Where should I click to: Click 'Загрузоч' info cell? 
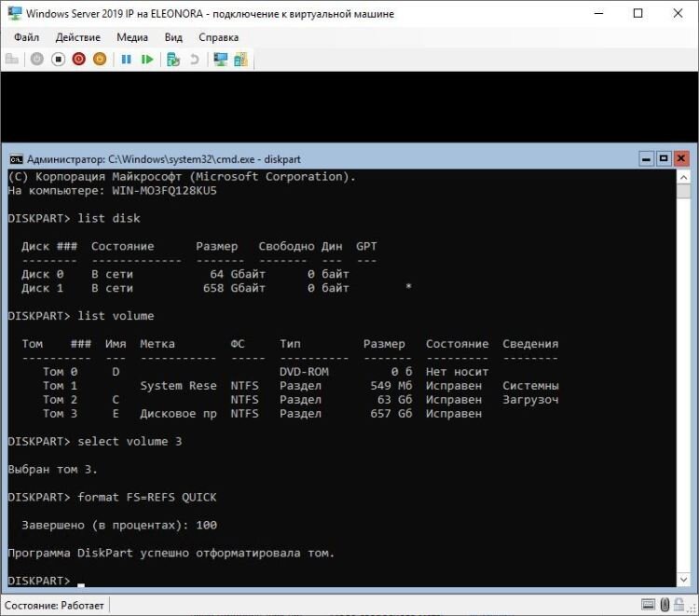(530, 400)
